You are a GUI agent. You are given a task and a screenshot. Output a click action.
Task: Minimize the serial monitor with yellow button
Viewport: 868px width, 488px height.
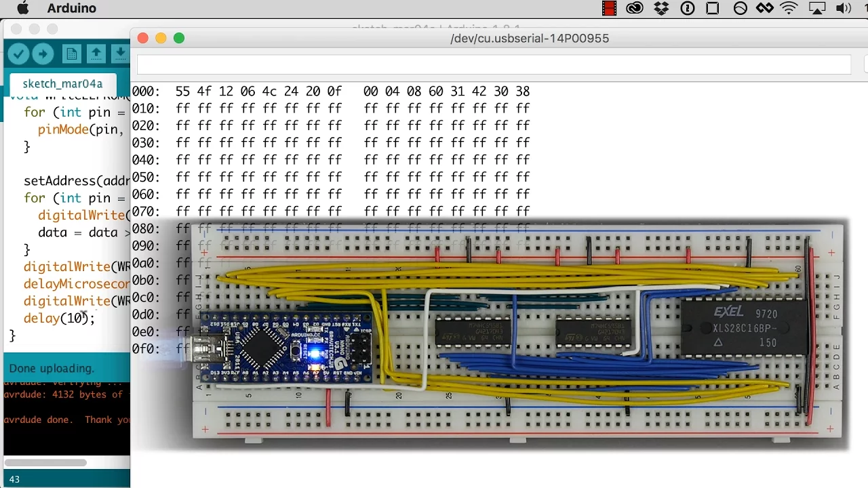(161, 38)
